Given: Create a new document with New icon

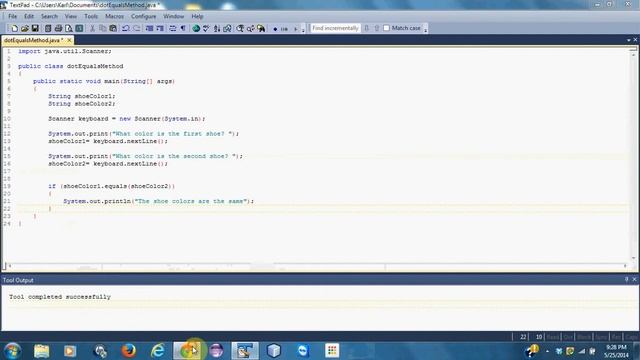Looking at the screenshot, I should tap(14, 28).
